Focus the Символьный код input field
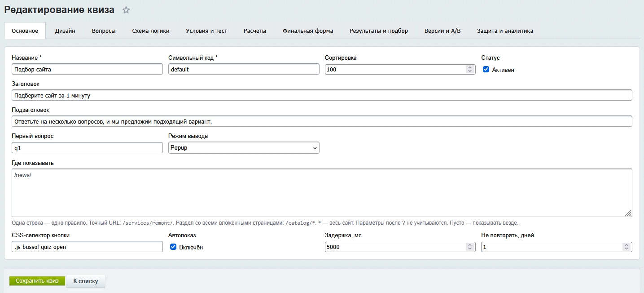The width and height of the screenshot is (644, 293). click(x=244, y=69)
